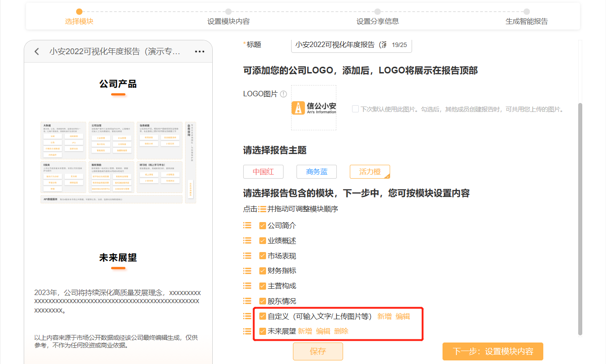
Task: Grab the drag handle for 市场表现
Action: (x=247, y=256)
